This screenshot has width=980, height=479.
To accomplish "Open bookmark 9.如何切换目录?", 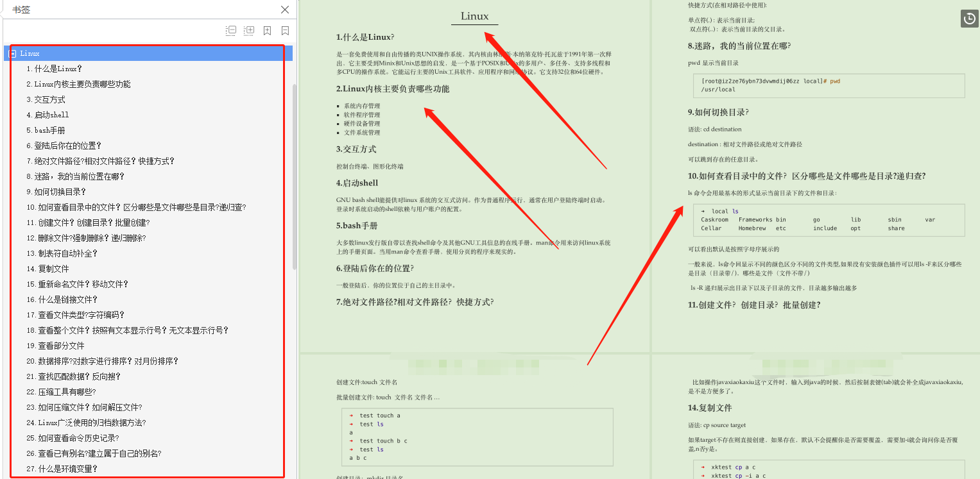I will coord(56,192).
